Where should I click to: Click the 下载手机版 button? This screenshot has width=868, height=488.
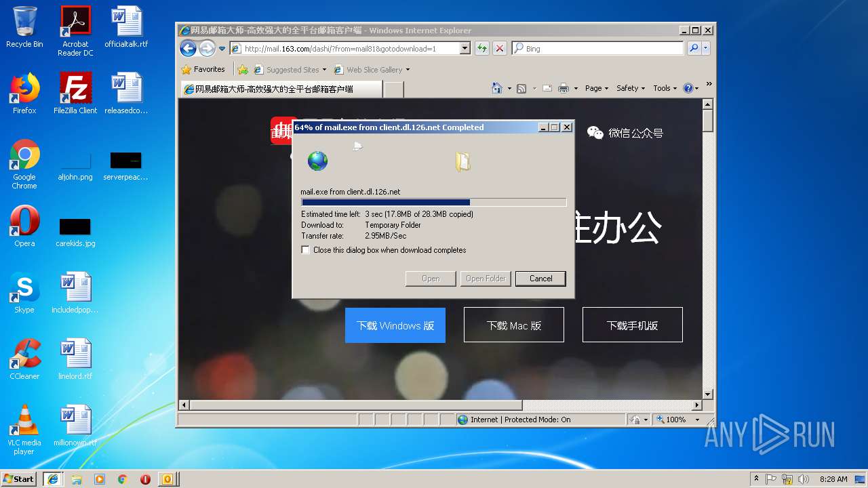[632, 325]
